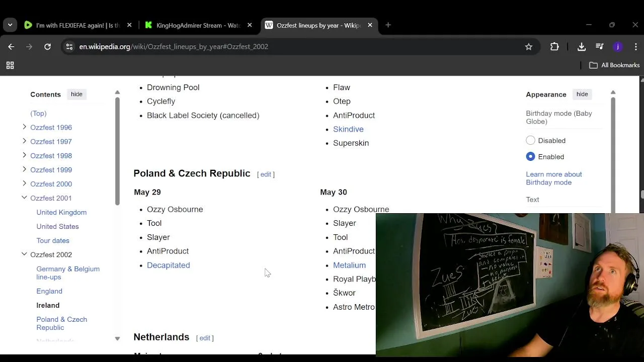Open the Decapitated article link
Image resolution: width=644 pixels, height=362 pixels.
click(168, 265)
